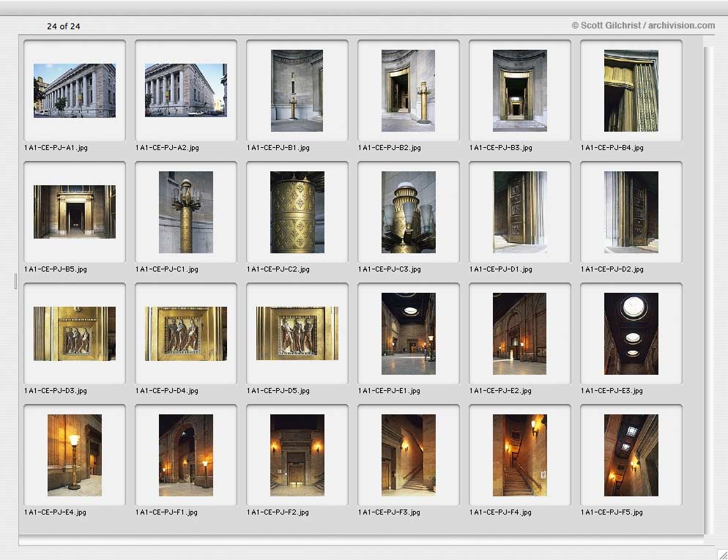Viewport: 728px width, 560px height.
Task: Click filename label 1A1-CE-PJ-B1.jpg
Action: [x=278, y=148]
